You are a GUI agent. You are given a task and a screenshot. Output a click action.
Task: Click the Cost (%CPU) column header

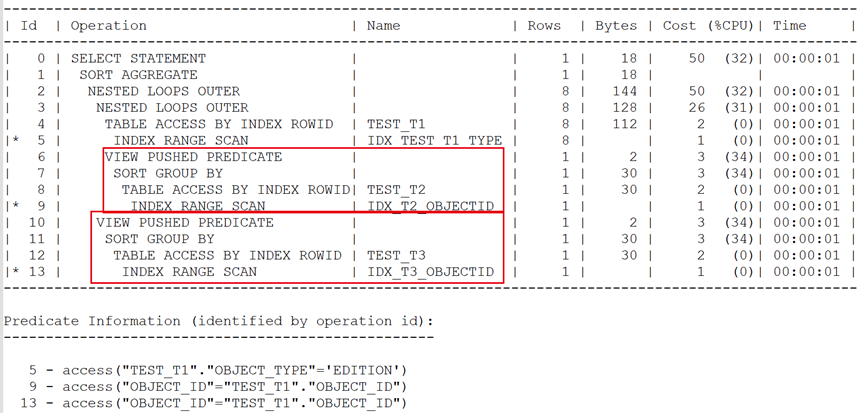pos(708,26)
